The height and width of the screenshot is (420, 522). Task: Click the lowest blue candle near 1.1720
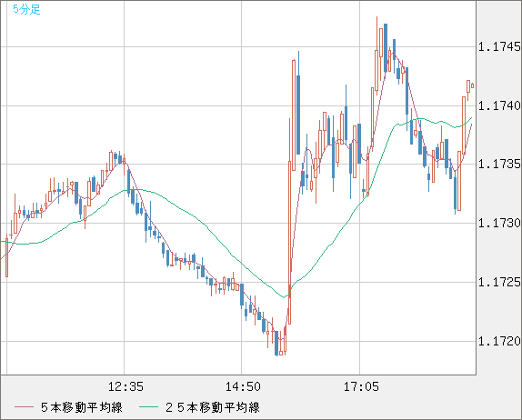pyautogui.click(x=276, y=343)
